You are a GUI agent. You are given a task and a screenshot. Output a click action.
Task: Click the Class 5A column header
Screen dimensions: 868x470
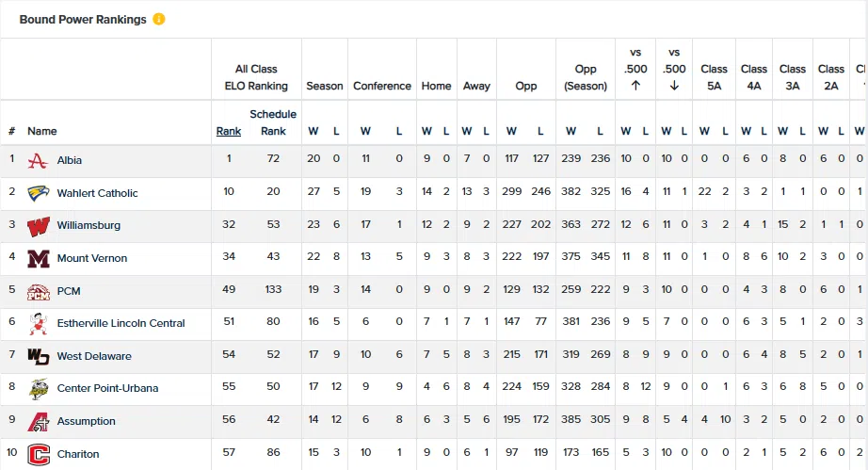(714, 76)
